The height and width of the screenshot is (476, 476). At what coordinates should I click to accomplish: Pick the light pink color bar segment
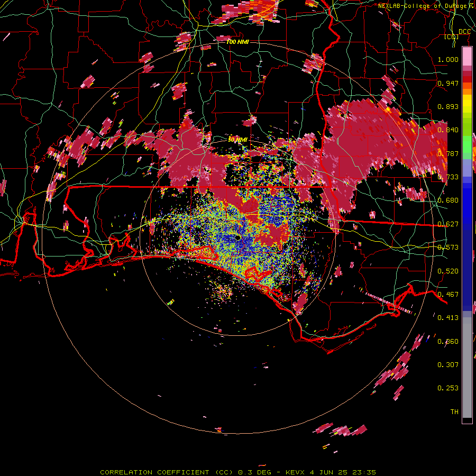(467, 57)
